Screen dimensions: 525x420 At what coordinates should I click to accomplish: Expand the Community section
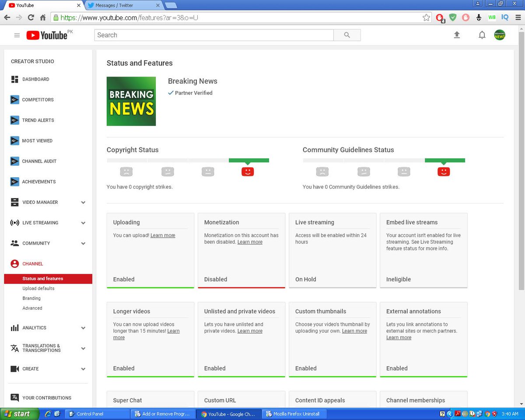tap(83, 244)
